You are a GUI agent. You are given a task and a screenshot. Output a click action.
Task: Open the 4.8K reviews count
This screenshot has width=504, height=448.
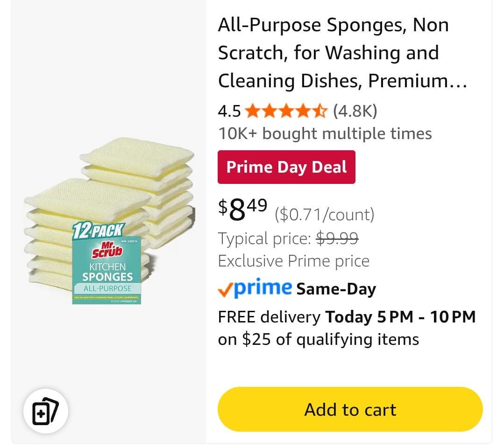coord(355,111)
